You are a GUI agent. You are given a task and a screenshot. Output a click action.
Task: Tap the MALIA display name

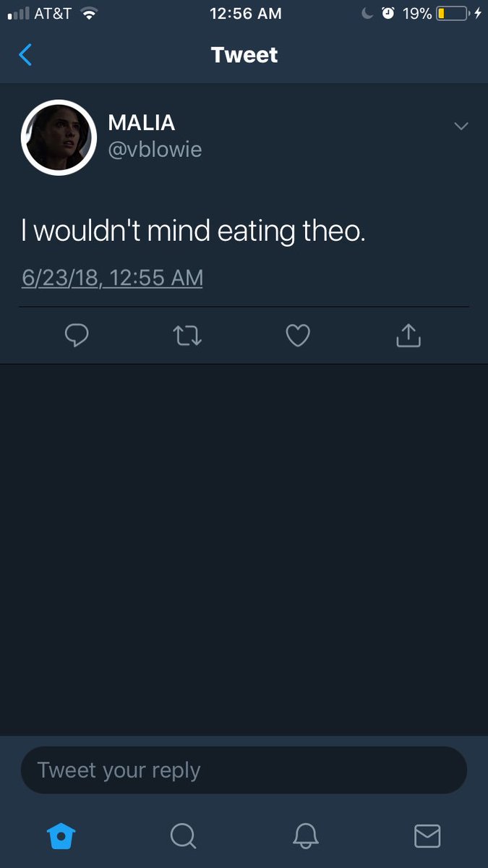(142, 123)
